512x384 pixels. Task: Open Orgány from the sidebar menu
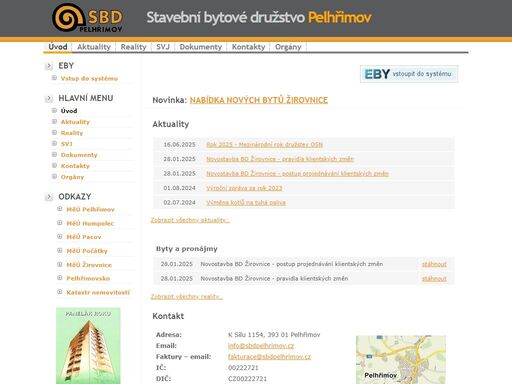(x=72, y=177)
